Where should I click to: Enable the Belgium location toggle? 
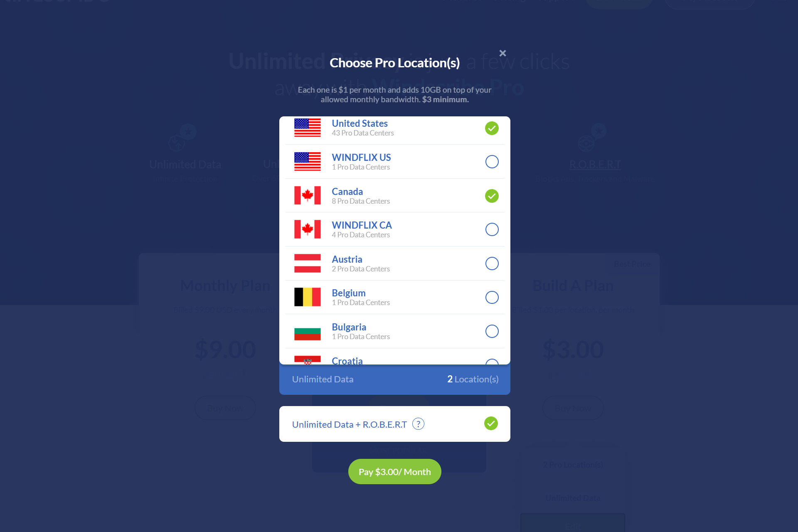(492, 297)
